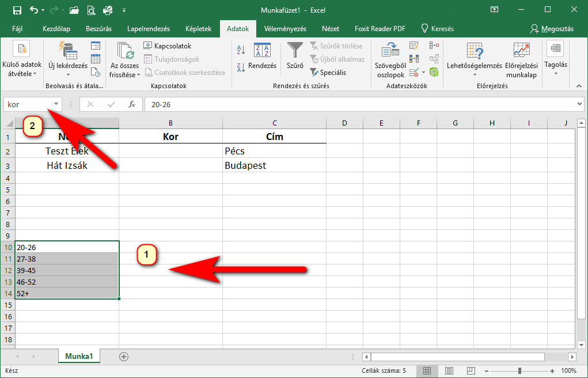
Task: Toggle the Szűrő filter funnel
Action: pyautogui.click(x=295, y=55)
